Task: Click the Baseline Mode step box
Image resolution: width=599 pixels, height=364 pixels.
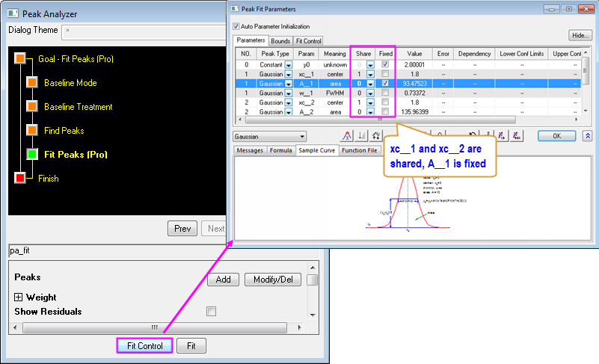Action: click(x=31, y=82)
